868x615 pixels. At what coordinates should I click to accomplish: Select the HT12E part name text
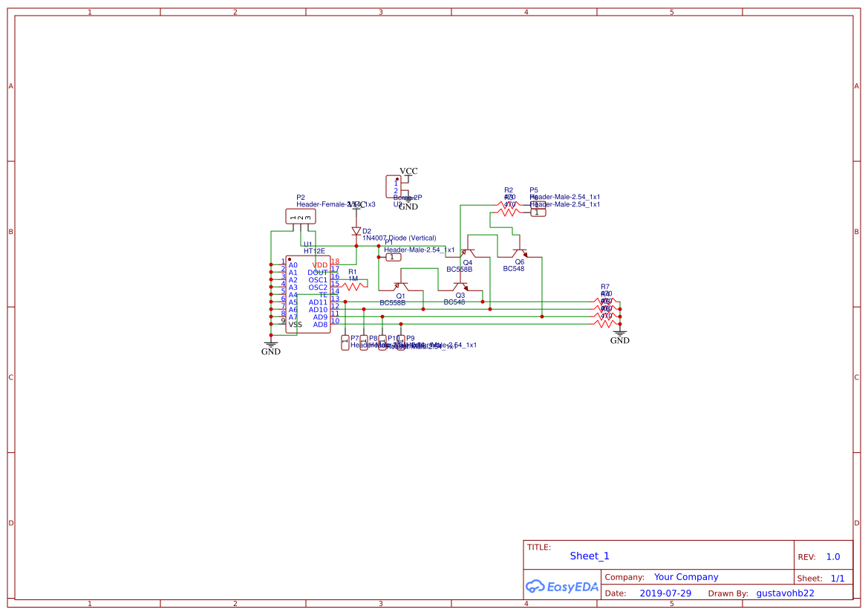coord(314,251)
